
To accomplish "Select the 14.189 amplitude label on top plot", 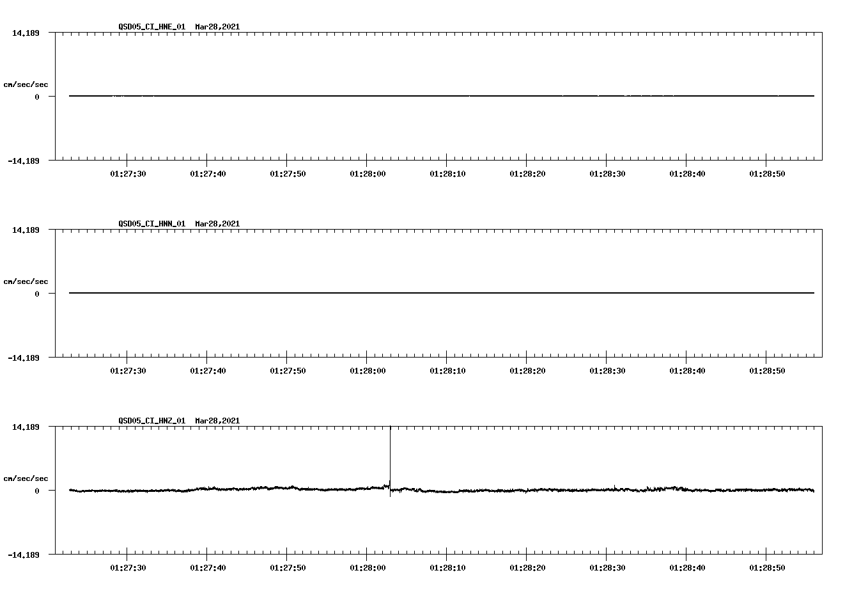I will click(26, 34).
